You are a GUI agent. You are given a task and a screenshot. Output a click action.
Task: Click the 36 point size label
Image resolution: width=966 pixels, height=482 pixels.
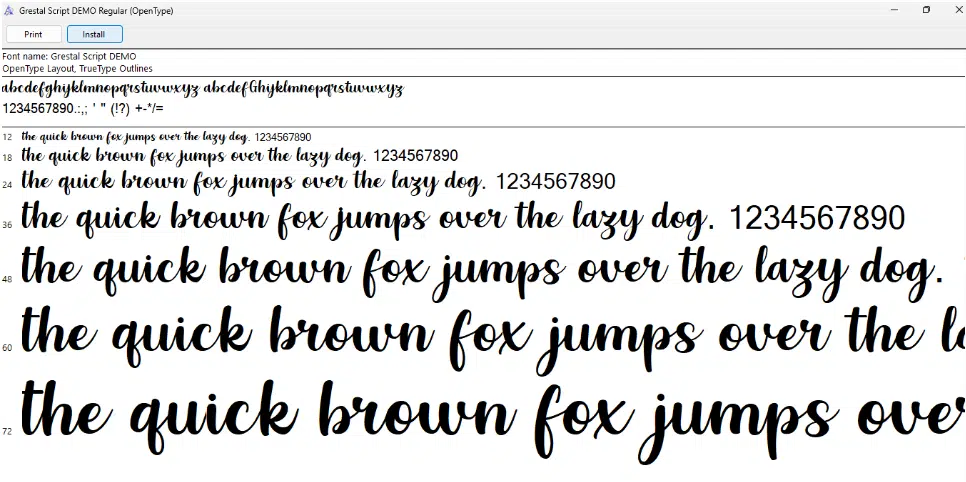(7, 226)
